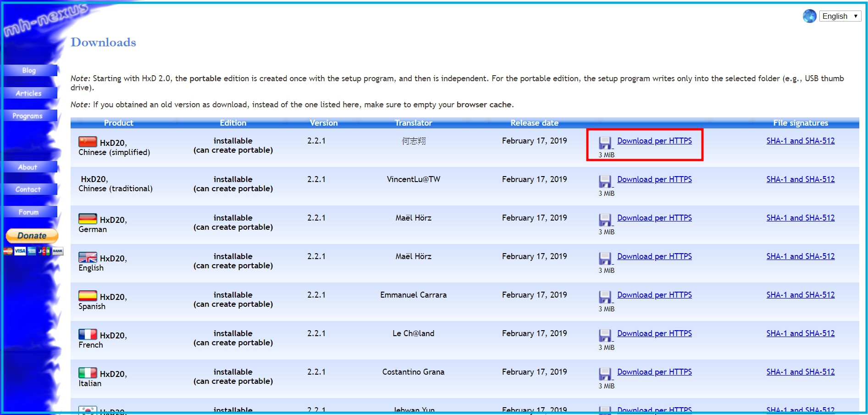Click translator name Le Ch@land
The width and height of the screenshot is (868, 415).
coord(414,333)
